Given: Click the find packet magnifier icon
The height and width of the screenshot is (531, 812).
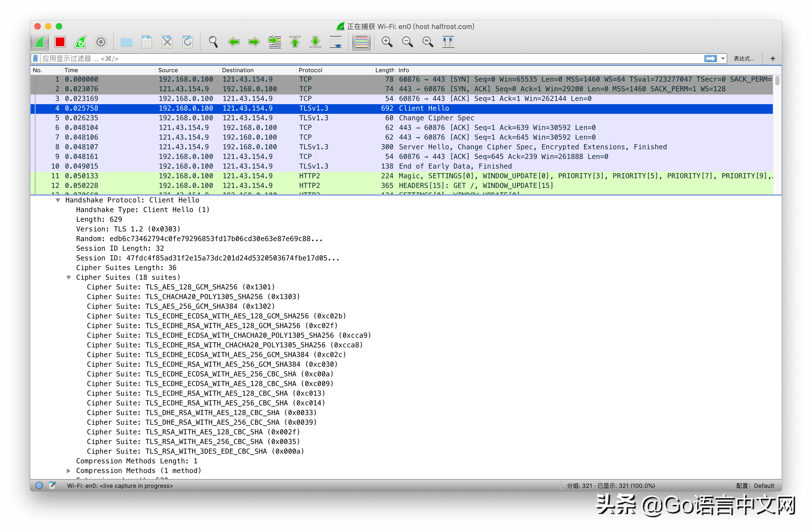Looking at the screenshot, I should 213,42.
